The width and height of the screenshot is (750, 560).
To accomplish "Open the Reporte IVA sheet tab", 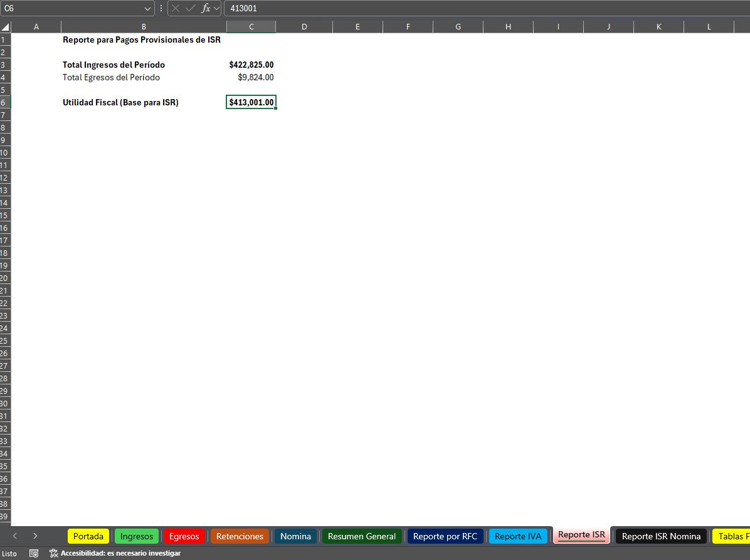I will pos(517,536).
